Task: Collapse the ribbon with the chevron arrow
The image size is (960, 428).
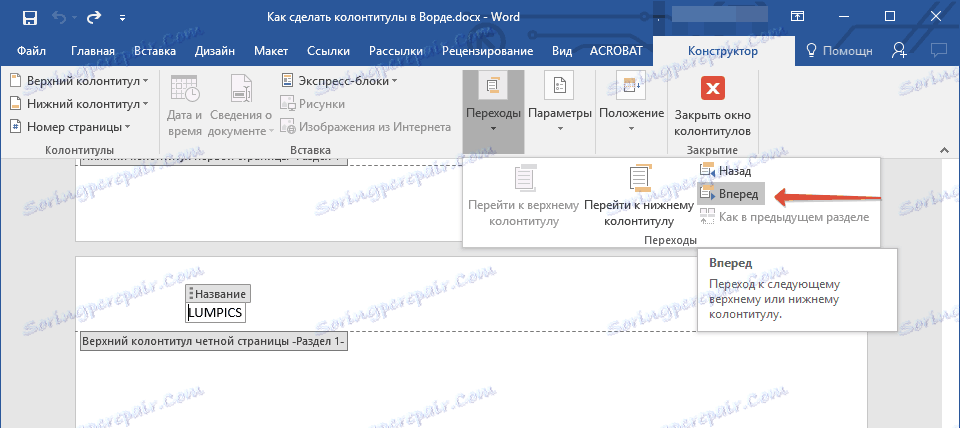Action: tap(943, 150)
